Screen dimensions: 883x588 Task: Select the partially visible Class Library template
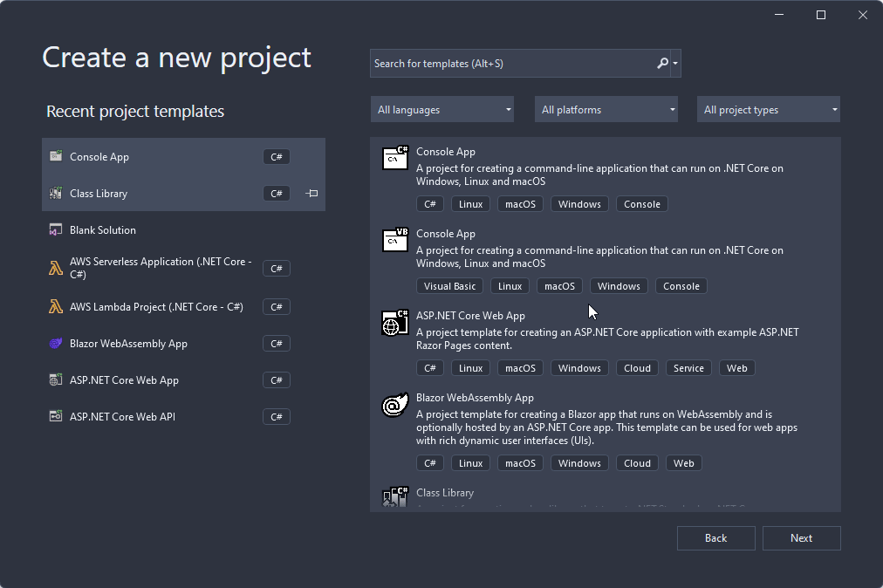(x=445, y=495)
